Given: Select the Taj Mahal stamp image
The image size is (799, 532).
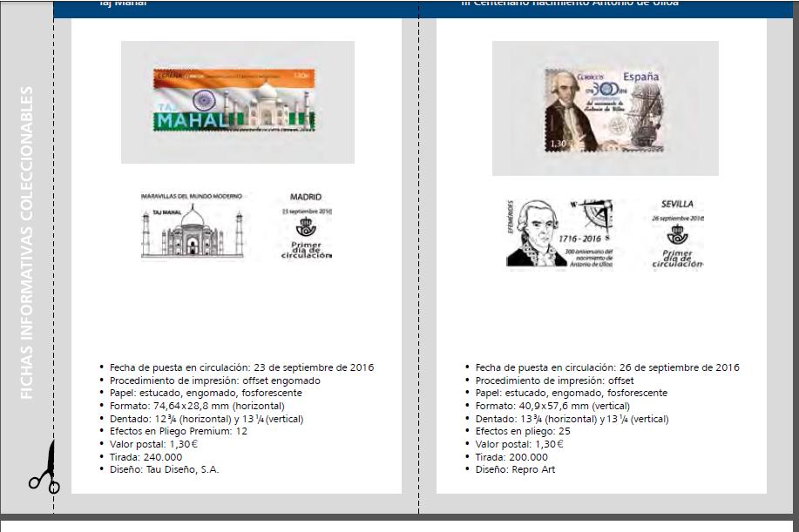Looking at the screenshot, I should 234,101.
